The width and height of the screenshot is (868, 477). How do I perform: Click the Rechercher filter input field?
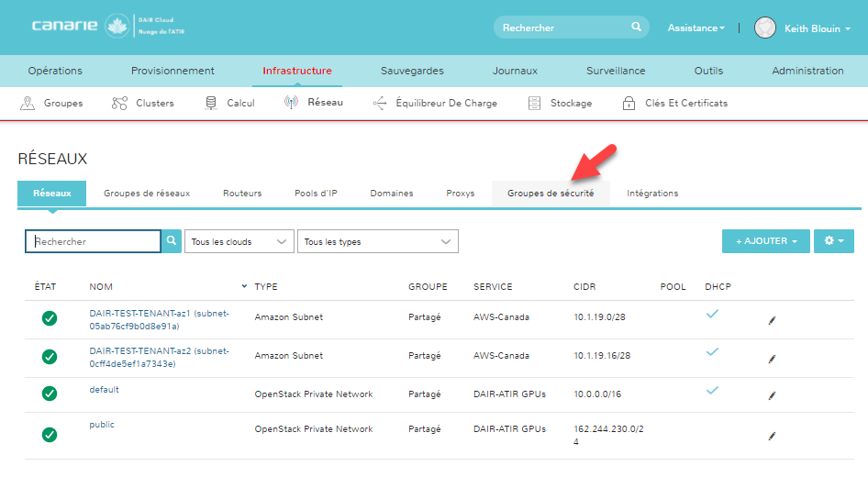[94, 241]
